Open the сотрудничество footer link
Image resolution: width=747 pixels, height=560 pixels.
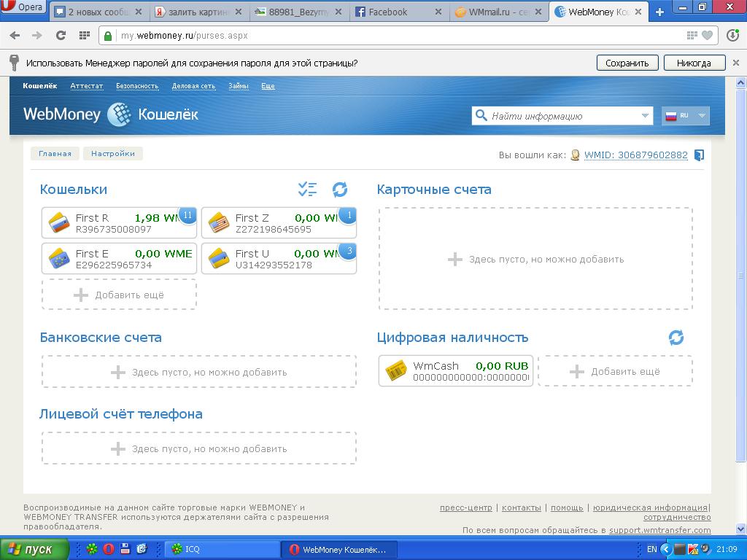(677, 517)
